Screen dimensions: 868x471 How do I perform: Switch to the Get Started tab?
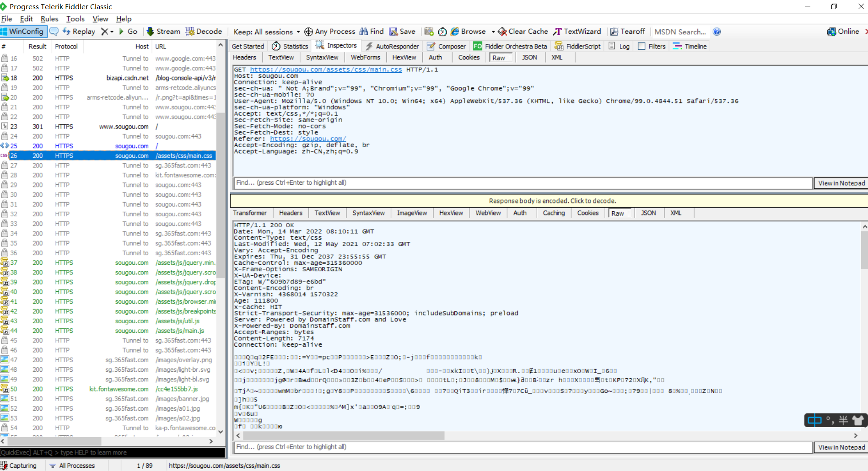(x=248, y=46)
